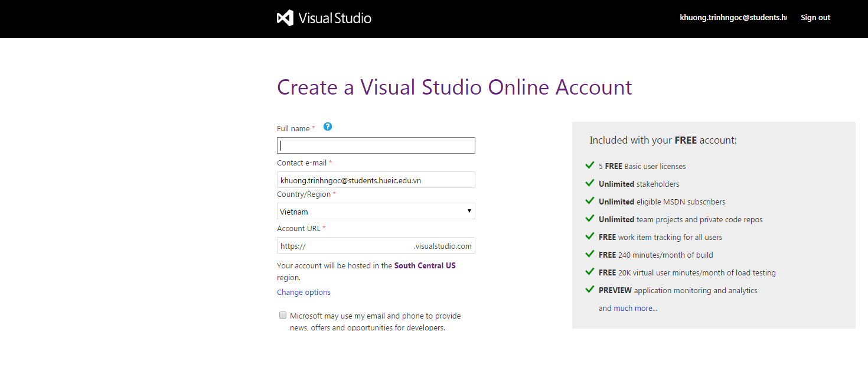The height and width of the screenshot is (383, 868).
Task: Click checkmark icon beside 5 FREE Basic user licenses
Action: point(589,165)
